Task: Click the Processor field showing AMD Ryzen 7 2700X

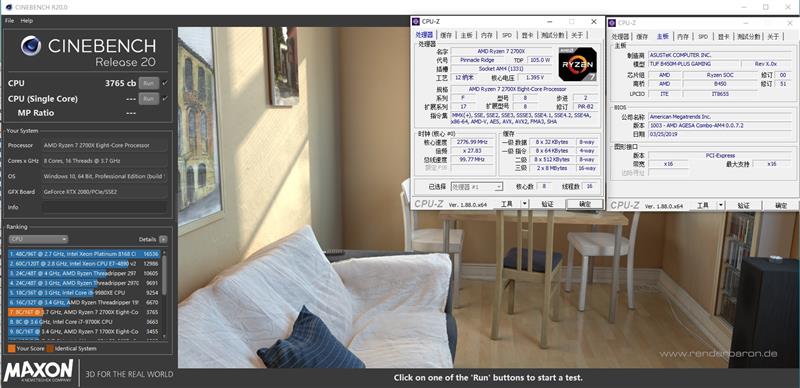Action: click(x=105, y=146)
